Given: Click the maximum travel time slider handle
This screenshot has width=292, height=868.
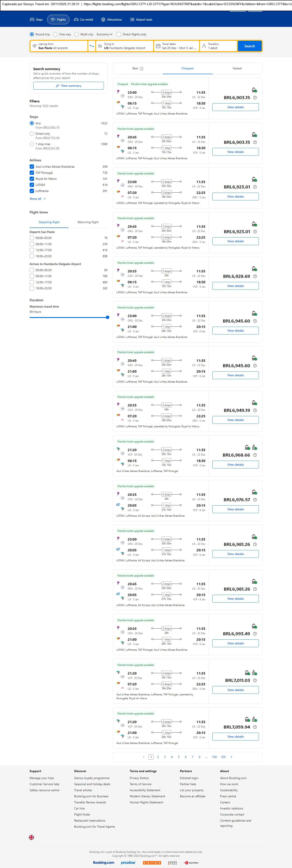Looking at the screenshot, I should pos(108,317).
